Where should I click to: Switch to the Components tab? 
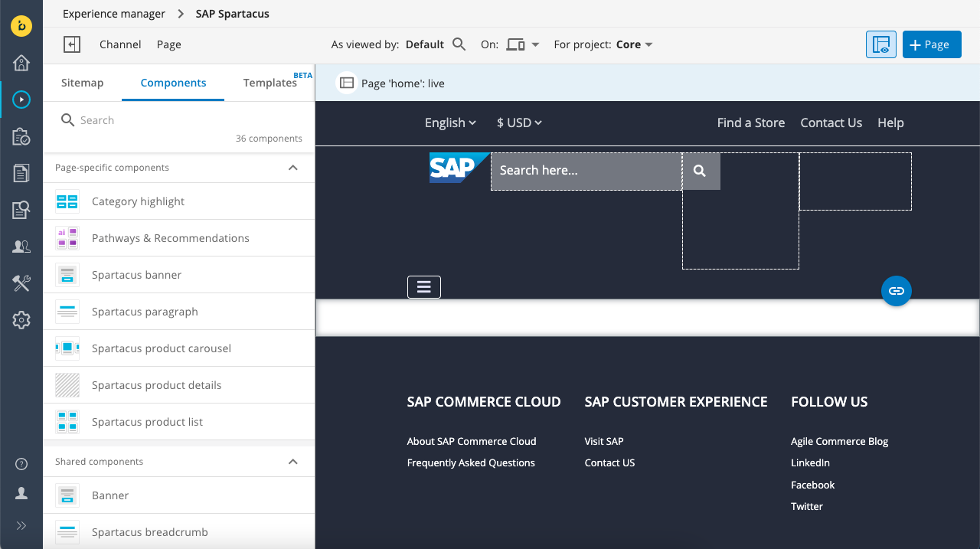173,83
